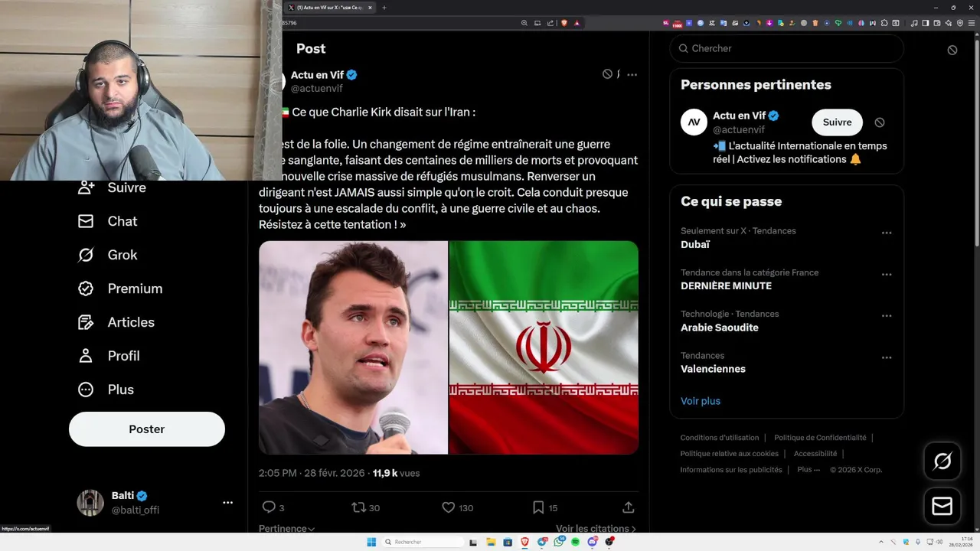This screenshot has height=551, width=980.
Task: Open account options next to Balti
Action: pos(227,503)
